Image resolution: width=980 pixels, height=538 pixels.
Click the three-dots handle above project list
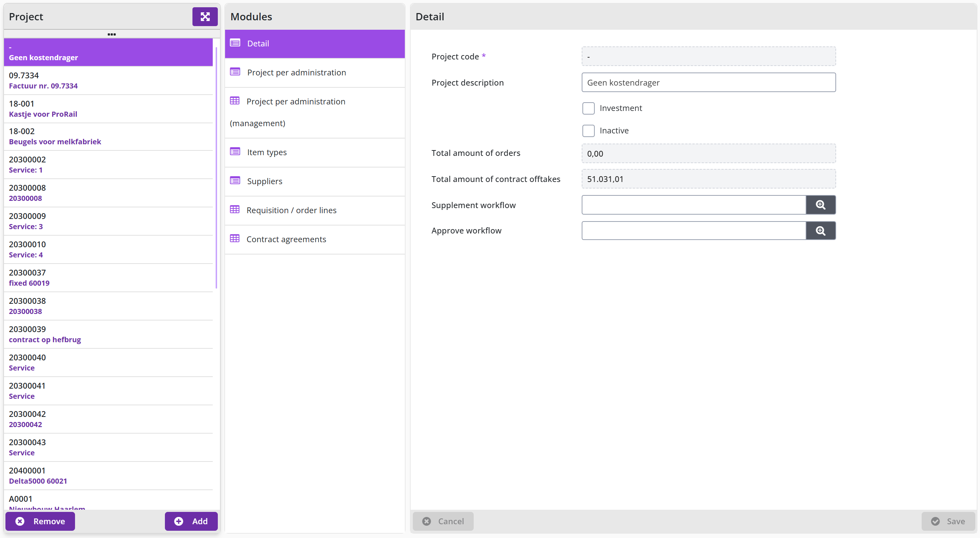click(x=112, y=34)
